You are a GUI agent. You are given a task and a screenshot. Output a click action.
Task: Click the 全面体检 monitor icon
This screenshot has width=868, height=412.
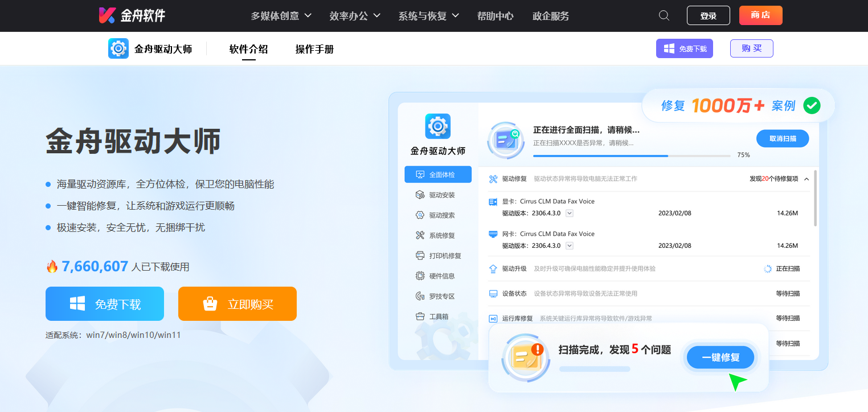click(420, 174)
